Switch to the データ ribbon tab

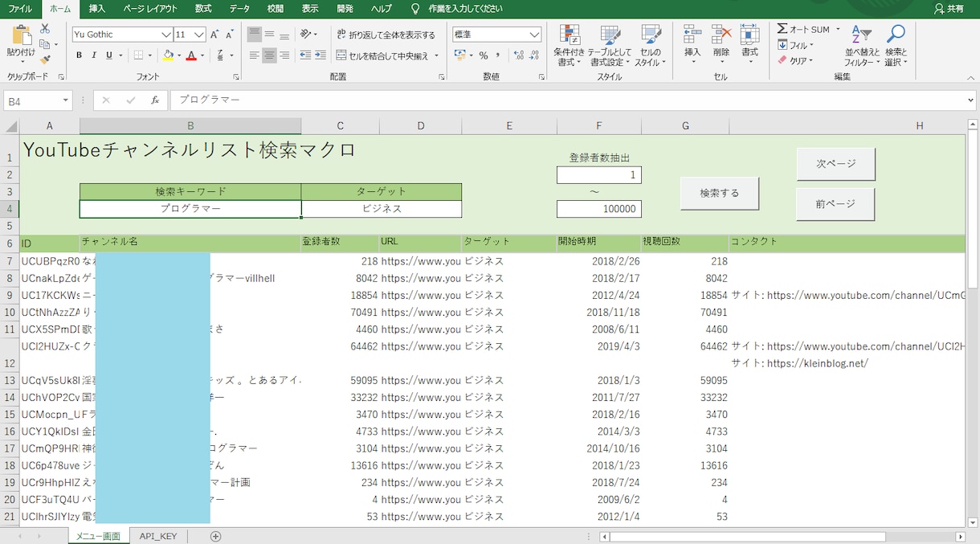point(239,9)
